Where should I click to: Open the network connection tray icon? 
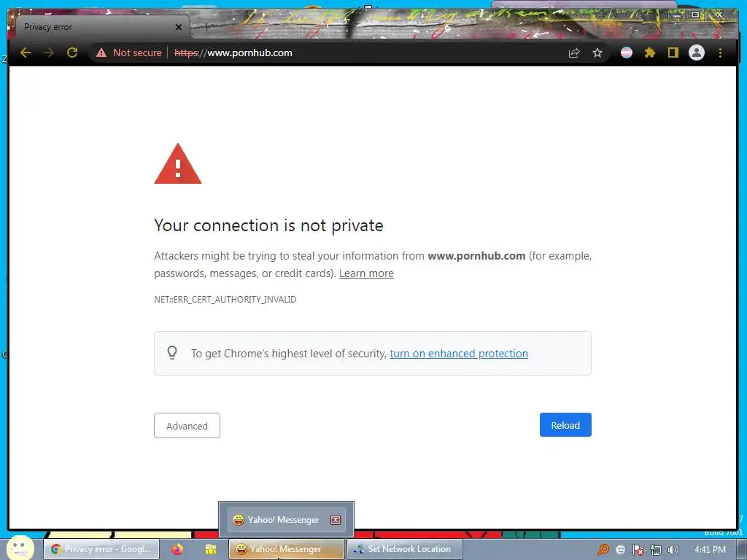click(x=656, y=550)
